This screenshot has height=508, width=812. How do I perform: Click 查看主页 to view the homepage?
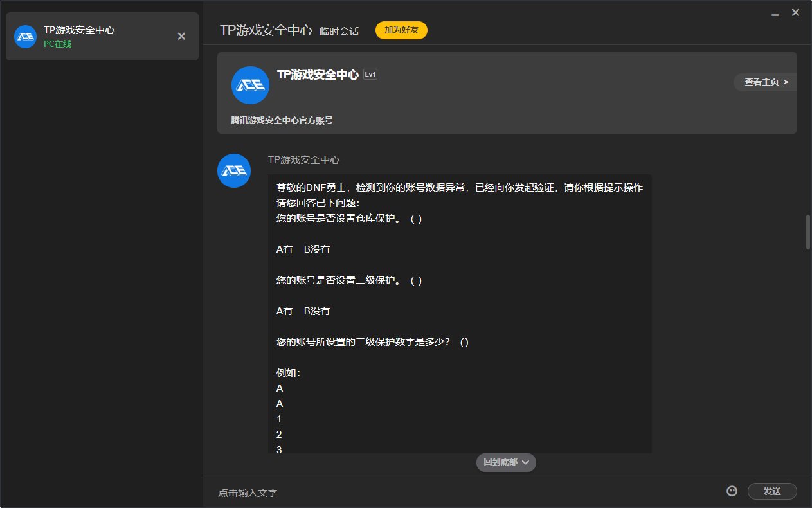(766, 82)
